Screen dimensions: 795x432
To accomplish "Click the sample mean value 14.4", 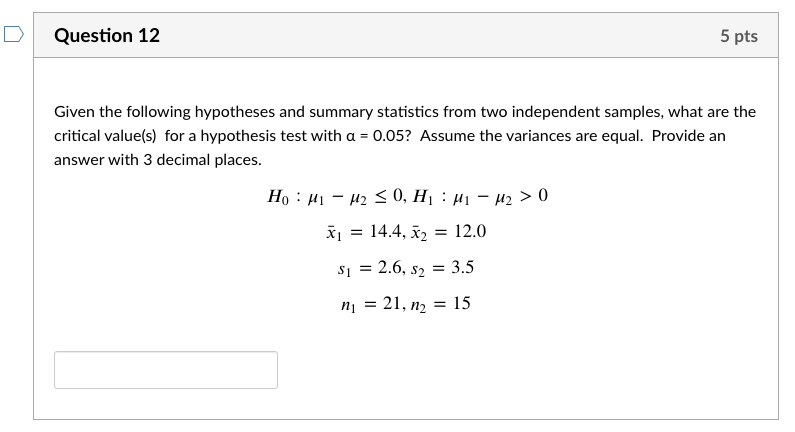I will [x=386, y=231].
